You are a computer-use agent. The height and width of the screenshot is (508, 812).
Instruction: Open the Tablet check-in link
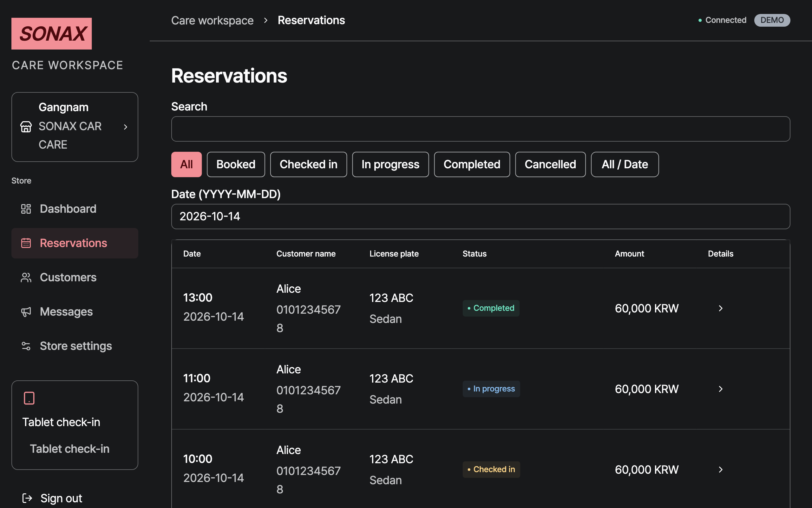pos(69,449)
